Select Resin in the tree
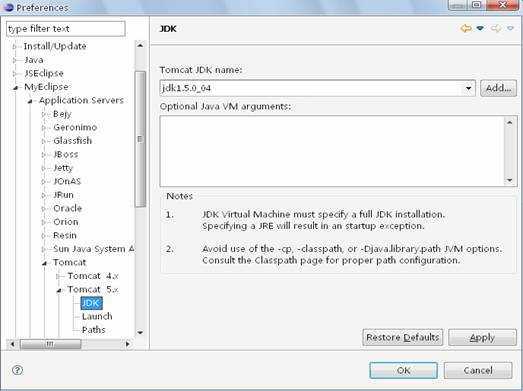523x391 pixels. pos(65,235)
